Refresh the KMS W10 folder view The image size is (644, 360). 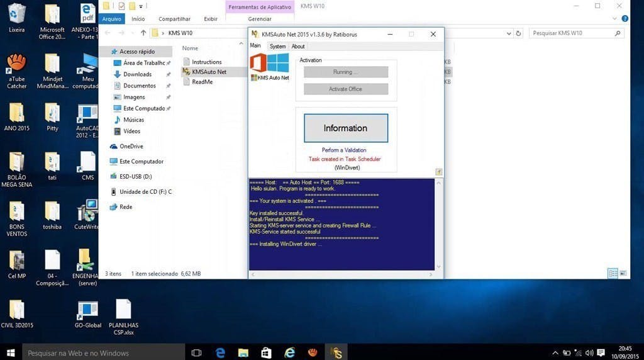518,33
